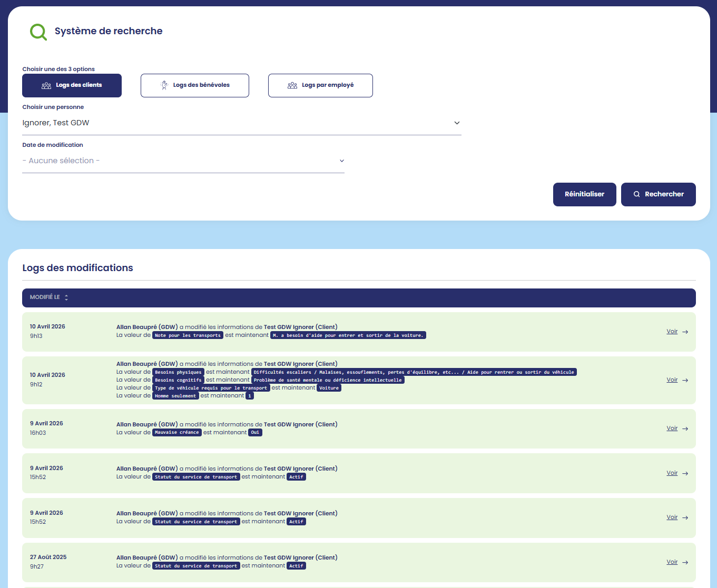The height and width of the screenshot is (588, 717).
Task: Click the green magnifying glass search icon
Action: coord(38,32)
